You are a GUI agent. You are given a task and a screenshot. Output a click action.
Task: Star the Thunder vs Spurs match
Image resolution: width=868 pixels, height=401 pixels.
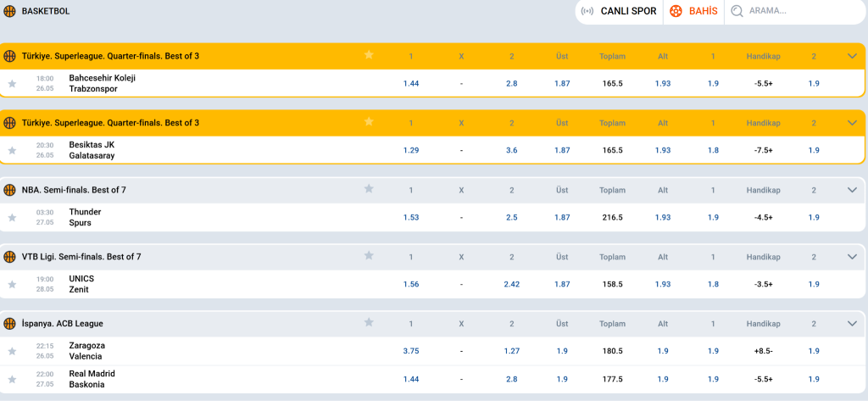point(12,218)
